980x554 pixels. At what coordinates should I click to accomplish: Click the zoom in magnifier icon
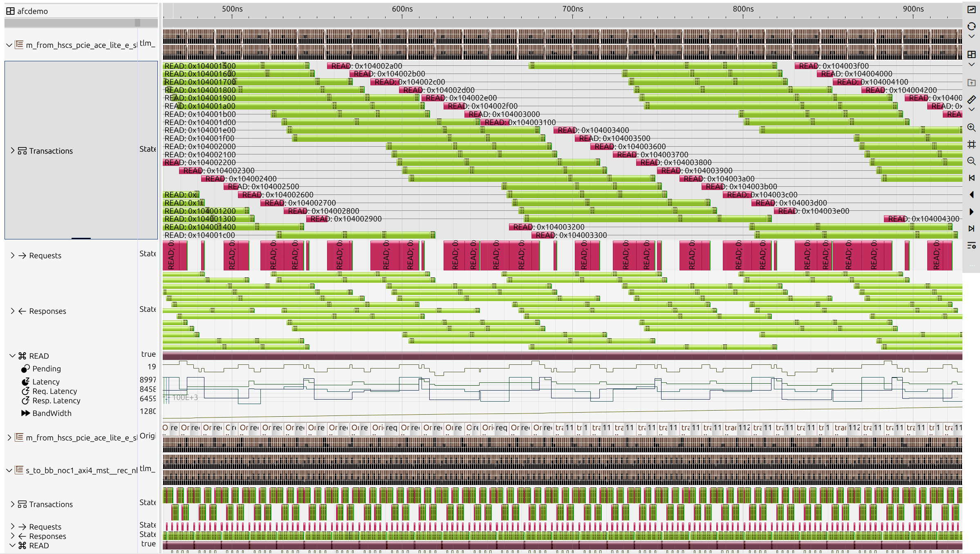click(x=971, y=128)
